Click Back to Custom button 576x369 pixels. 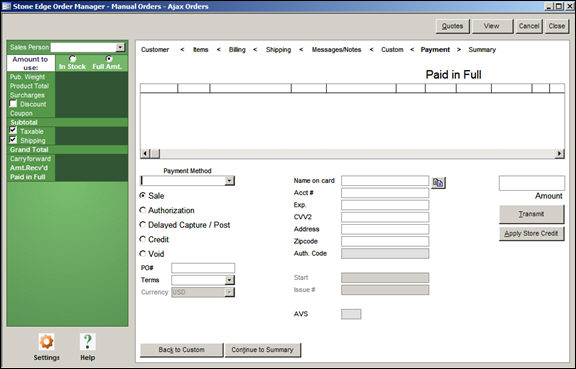click(x=181, y=350)
